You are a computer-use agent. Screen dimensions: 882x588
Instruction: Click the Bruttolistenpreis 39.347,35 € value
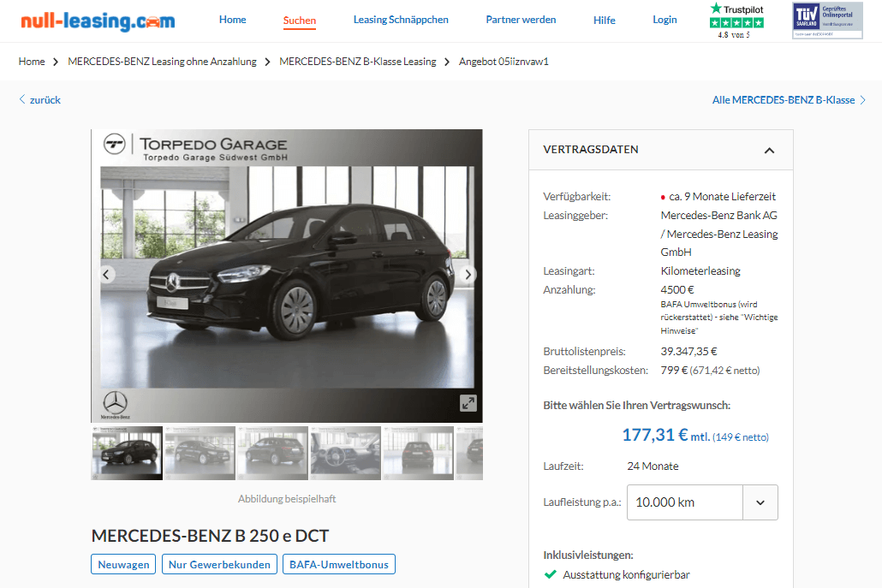(688, 351)
